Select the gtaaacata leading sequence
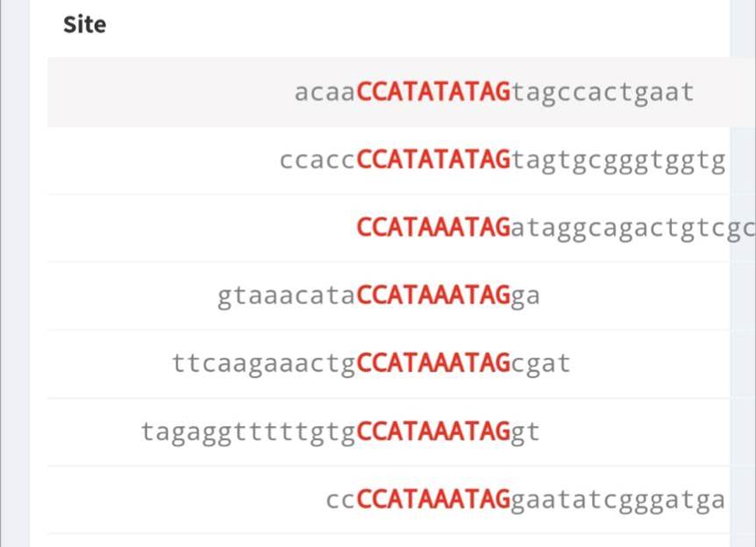The image size is (756, 547). click(287, 296)
